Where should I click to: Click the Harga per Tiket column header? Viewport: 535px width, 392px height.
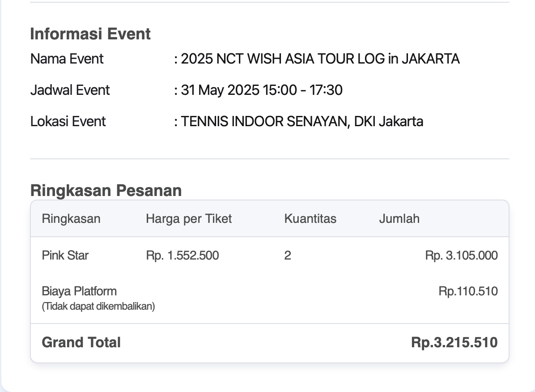point(189,218)
